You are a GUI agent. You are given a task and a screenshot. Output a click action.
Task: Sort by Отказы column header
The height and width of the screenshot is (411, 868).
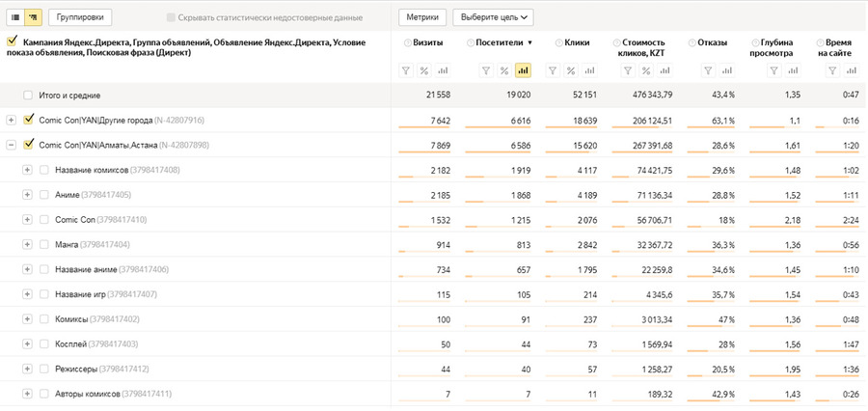pos(712,42)
